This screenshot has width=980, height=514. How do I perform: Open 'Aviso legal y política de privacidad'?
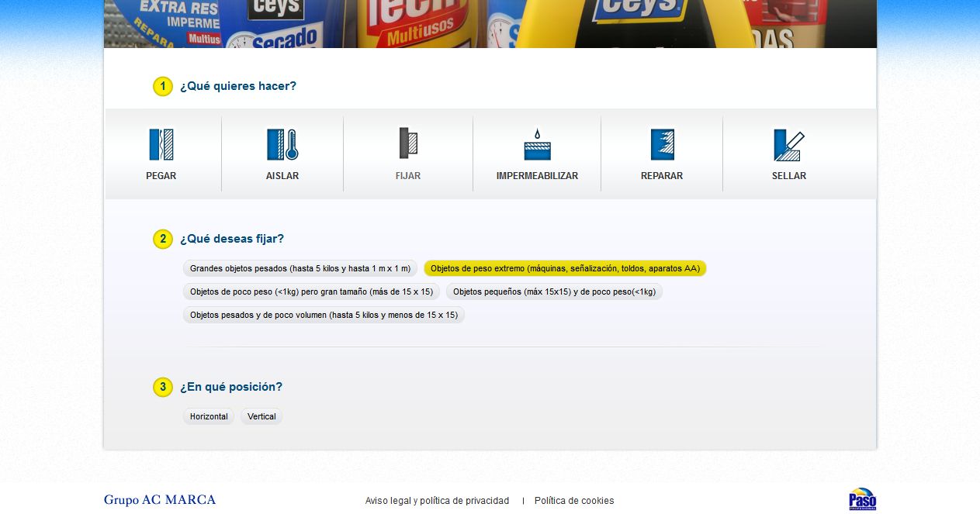click(437, 501)
